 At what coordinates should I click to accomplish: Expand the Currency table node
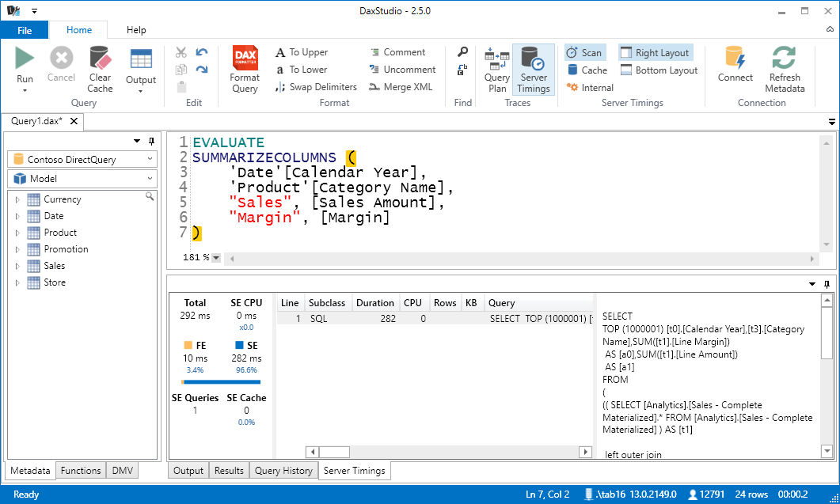[17, 199]
